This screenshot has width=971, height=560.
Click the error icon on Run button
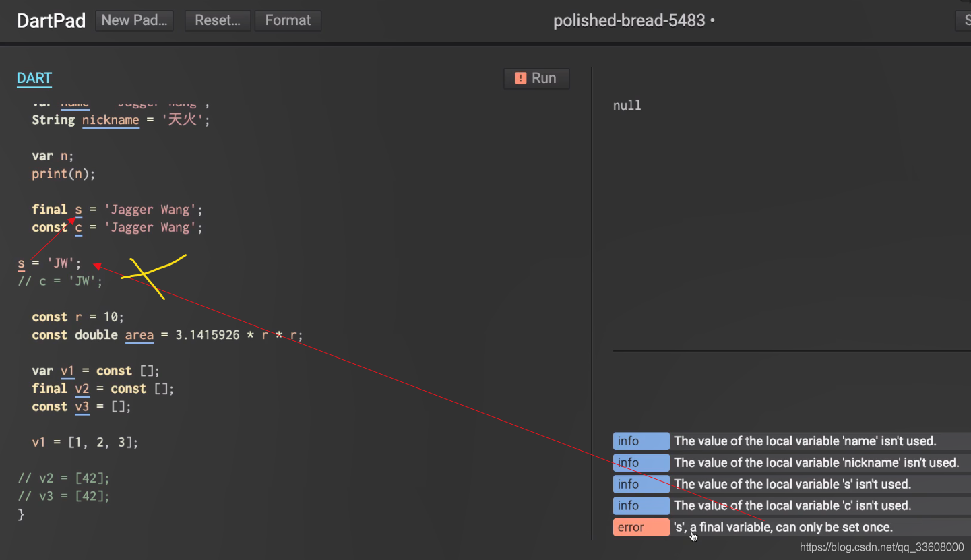520,78
